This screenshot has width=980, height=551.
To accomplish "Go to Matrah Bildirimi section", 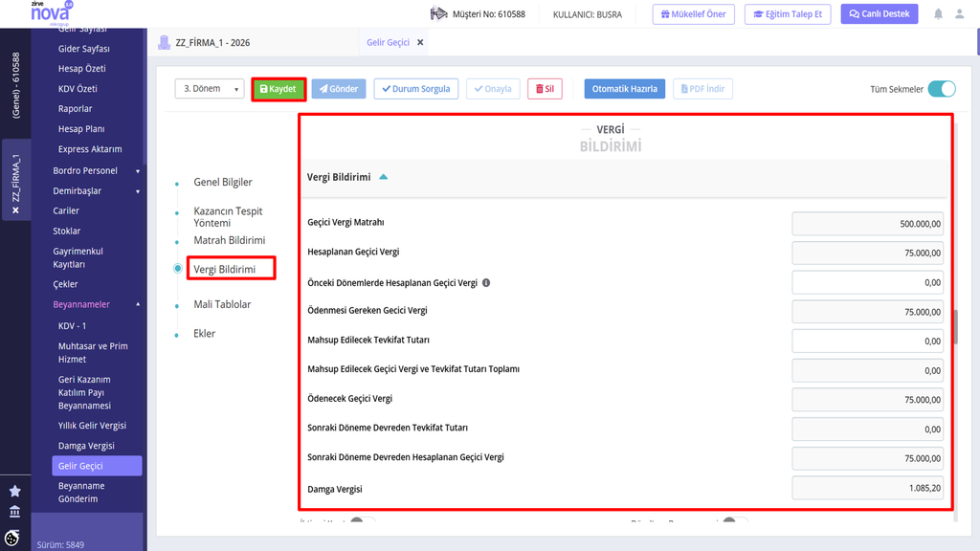I will [230, 240].
